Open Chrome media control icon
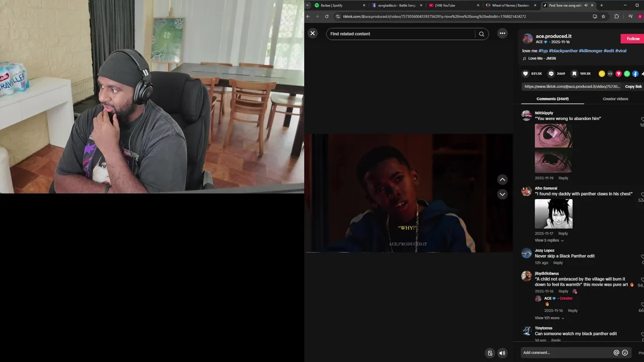The image size is (644, 362). coord(630,16)
